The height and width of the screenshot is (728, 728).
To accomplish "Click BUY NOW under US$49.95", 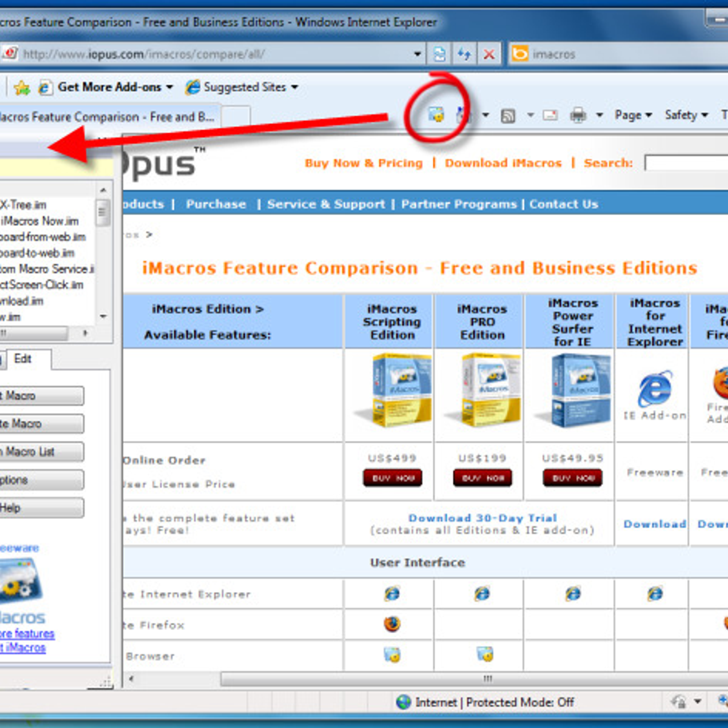I will 572,478.
